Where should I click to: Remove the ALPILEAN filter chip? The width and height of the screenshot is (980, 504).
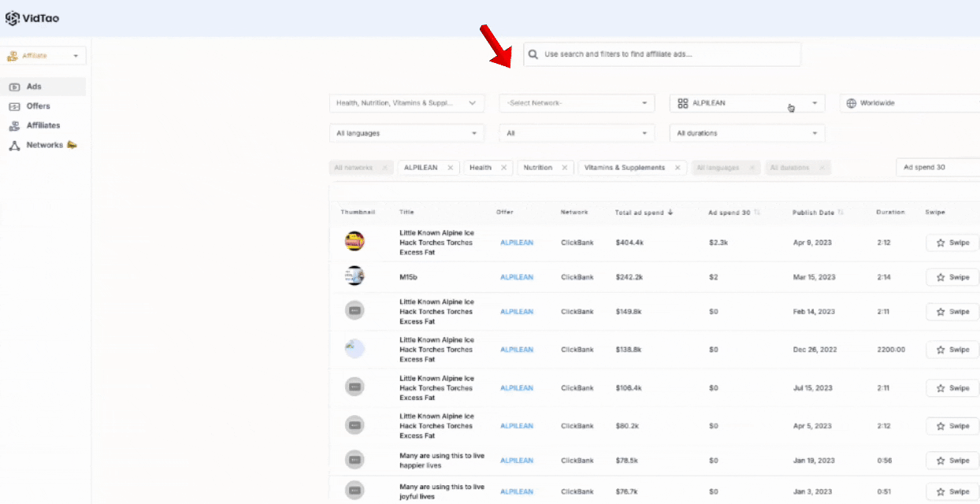click(451, 168)
